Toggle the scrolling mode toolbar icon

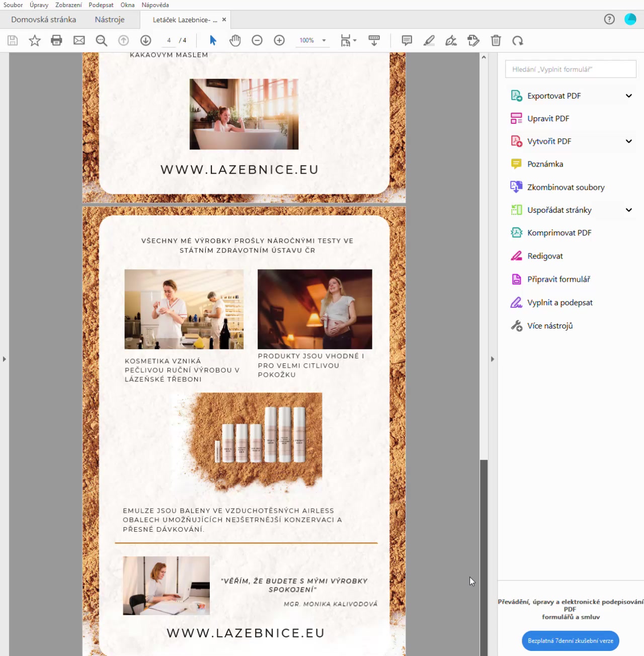(x=374, y=41)
